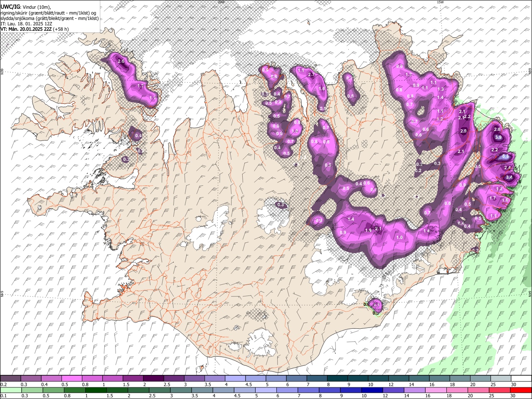Click the '15W' longitude label at top edge

(440, 2)
